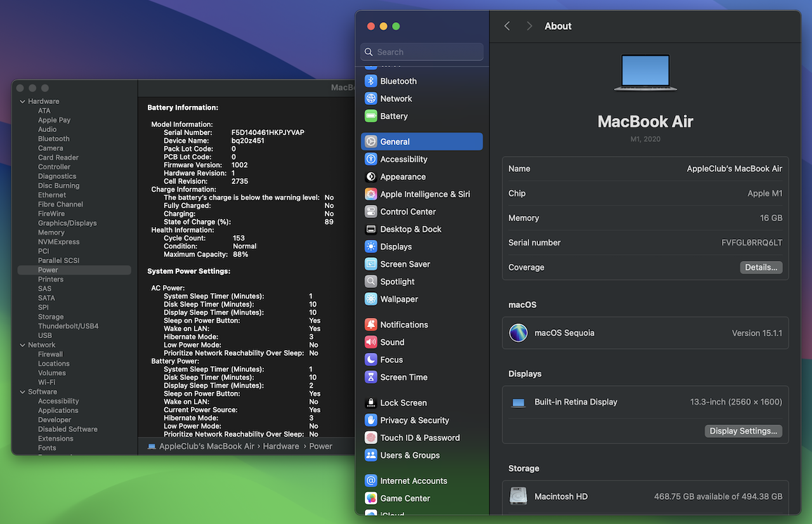Image resolution: width=812 pixels, height=524 pixels.
Task: Click the Version 15.1.1 text
Action: [757, 333]
